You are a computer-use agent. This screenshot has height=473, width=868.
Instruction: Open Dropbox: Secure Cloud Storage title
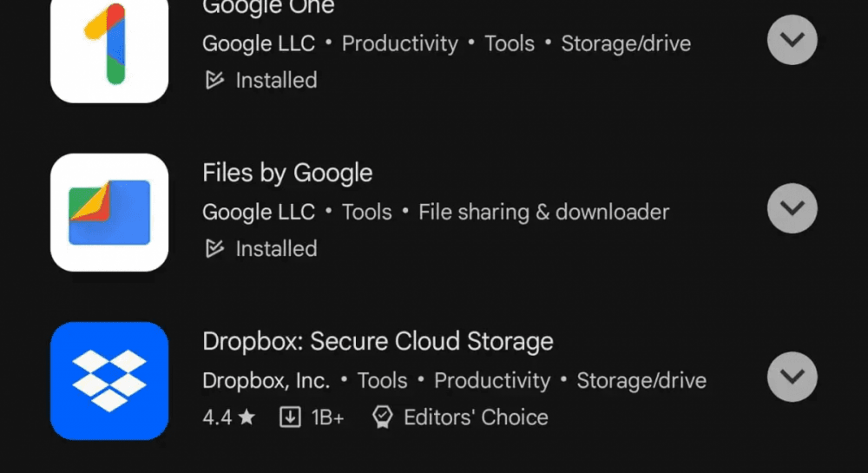[378, 341]
